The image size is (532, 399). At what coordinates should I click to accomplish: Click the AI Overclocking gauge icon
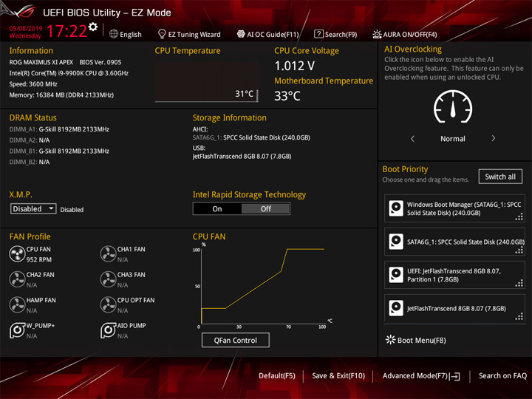pyautogui.click(x=453, y=107)
